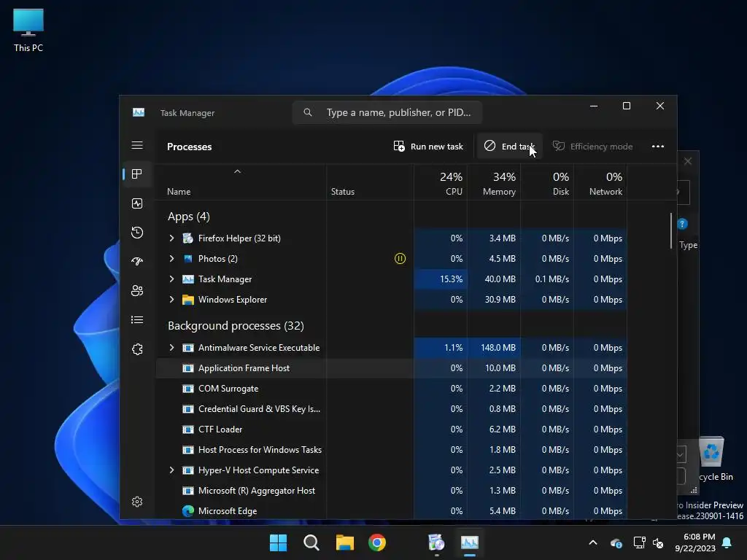Select Host Process for Windows Tasks
Viewport: 747px width, 560px height.
coord(392,450)
